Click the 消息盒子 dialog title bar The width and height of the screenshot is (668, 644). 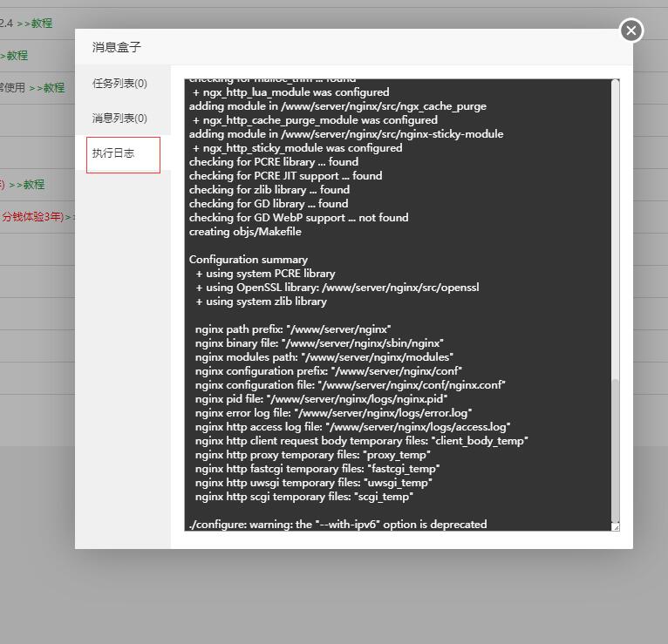click(349, 47)
